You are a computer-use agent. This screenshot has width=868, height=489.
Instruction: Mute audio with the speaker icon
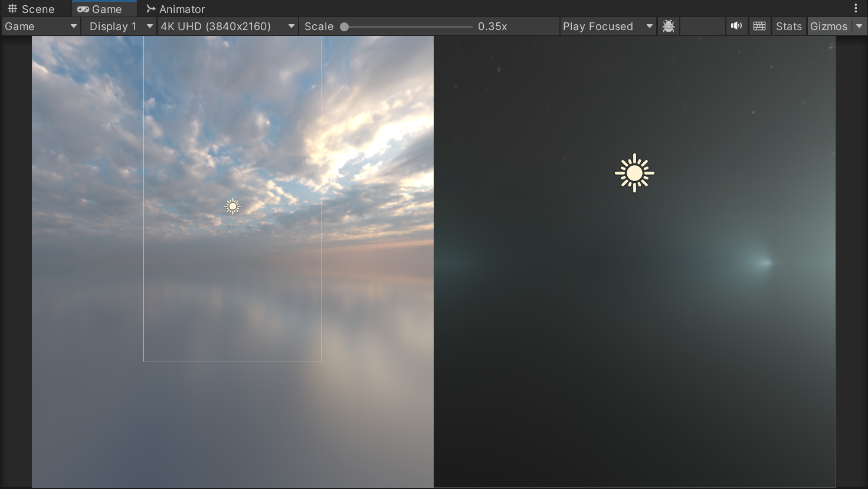(736, 27)
